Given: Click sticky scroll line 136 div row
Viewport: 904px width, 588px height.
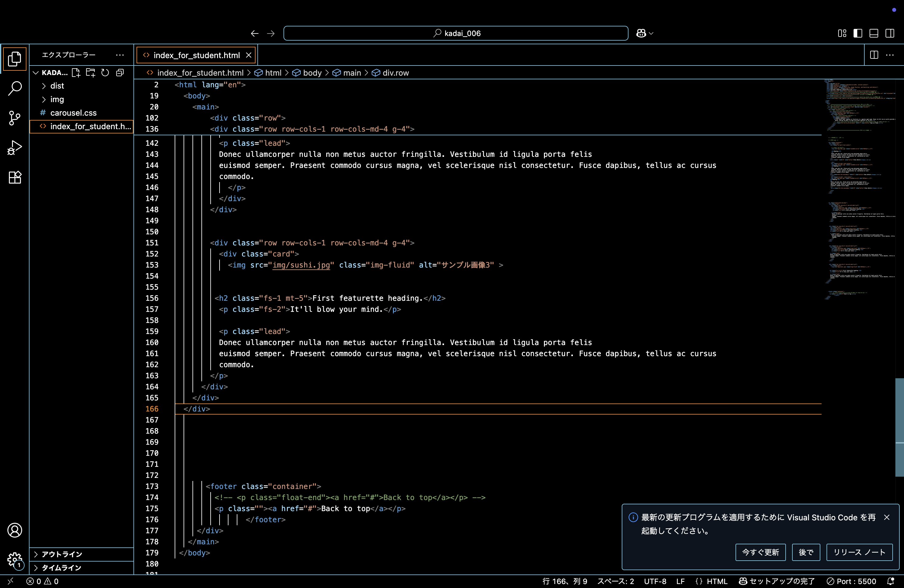Looking at the screenshot, I should tap(312, 129).
